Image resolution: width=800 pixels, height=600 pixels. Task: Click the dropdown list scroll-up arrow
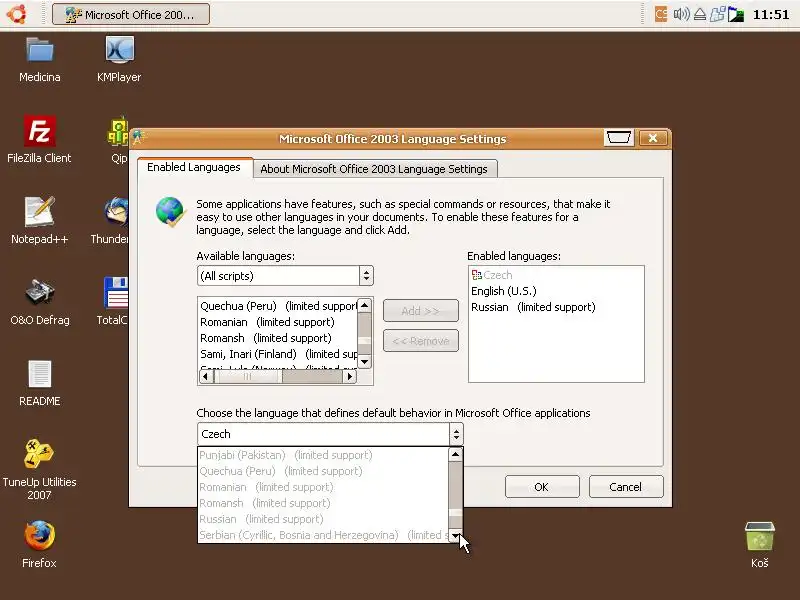pos(455,454)
